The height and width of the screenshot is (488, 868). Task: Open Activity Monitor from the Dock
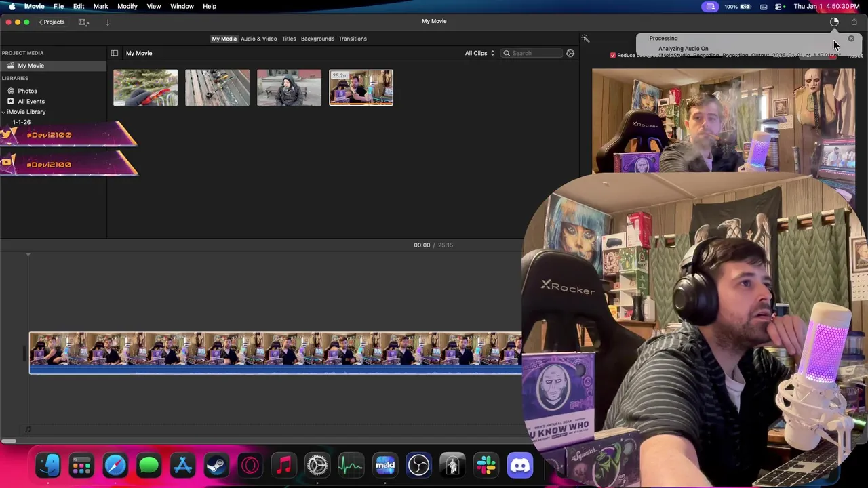pyautogui.click(x=351, y=466)
